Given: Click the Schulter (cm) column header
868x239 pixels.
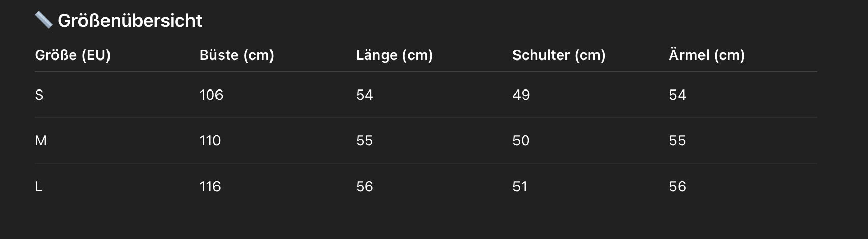Looking at the screenshot, I should [x=559, y=55].
